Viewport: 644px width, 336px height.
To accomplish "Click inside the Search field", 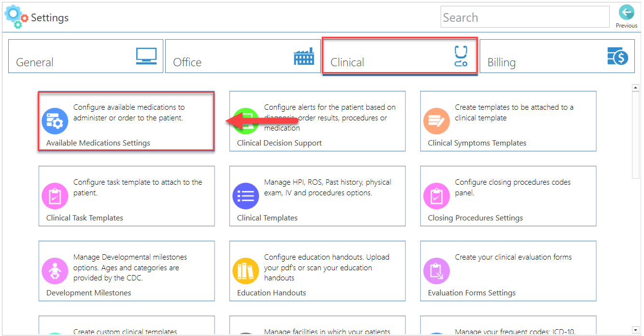I will pyautogui.click(x=525, y=17).
